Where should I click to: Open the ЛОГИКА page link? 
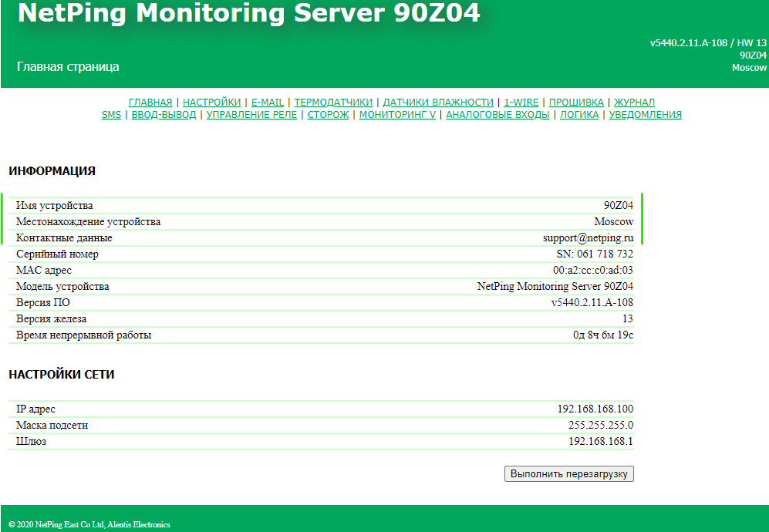578,115
